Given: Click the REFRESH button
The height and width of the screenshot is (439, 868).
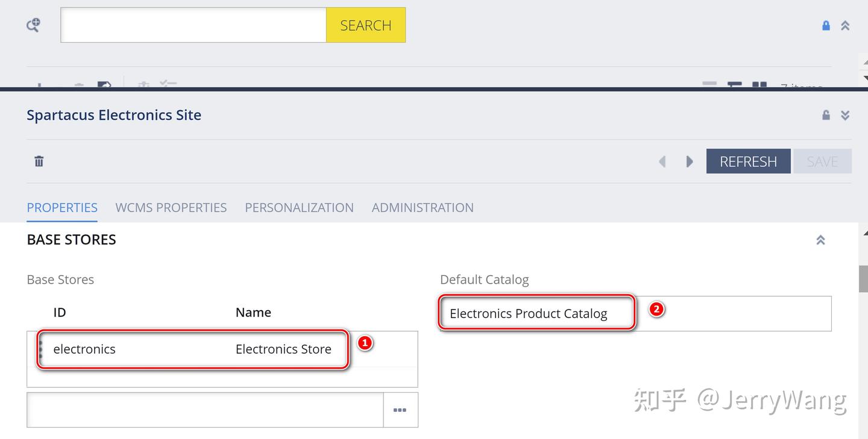Looking at the screenshot, I should (748, 161).
